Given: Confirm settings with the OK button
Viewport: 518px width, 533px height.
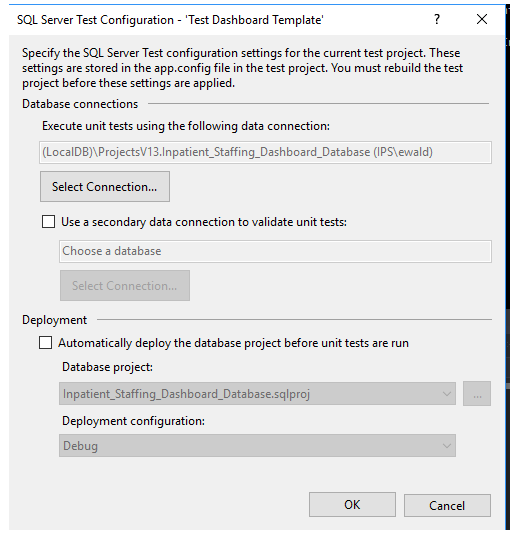Looking at the screenshot, I should coord(352,505).
